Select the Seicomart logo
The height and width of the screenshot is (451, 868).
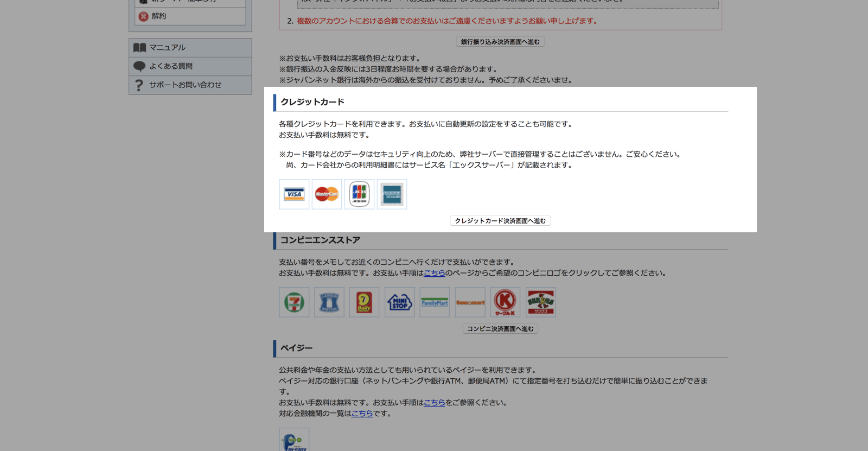tap(470, 302)
